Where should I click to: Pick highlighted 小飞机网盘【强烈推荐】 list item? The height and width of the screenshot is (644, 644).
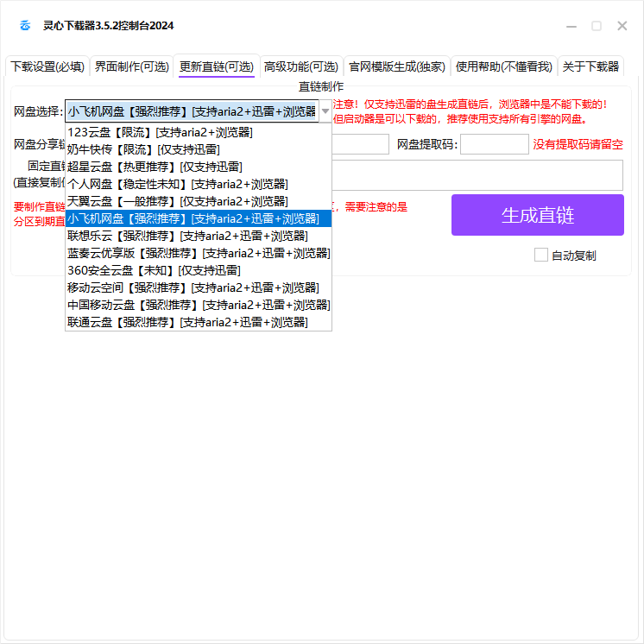tap(199, 218)
